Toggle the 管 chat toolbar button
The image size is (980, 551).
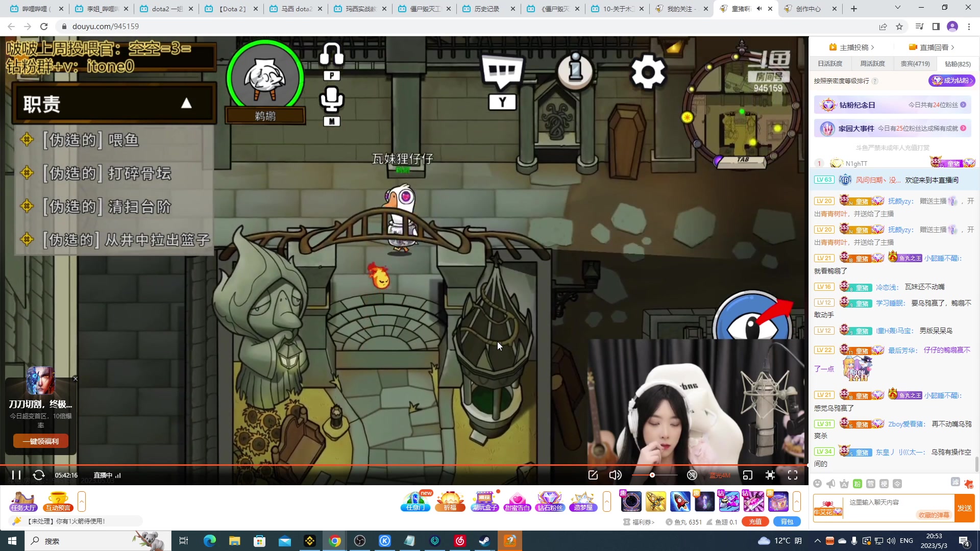pyautogui.click(x=871, y=484)
